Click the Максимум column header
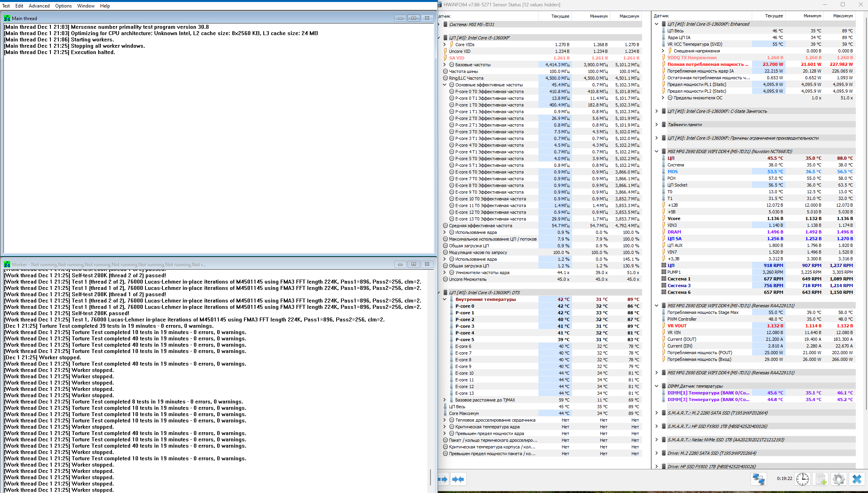This screenshot has height=493, width=868. click(x=629, y=16)
